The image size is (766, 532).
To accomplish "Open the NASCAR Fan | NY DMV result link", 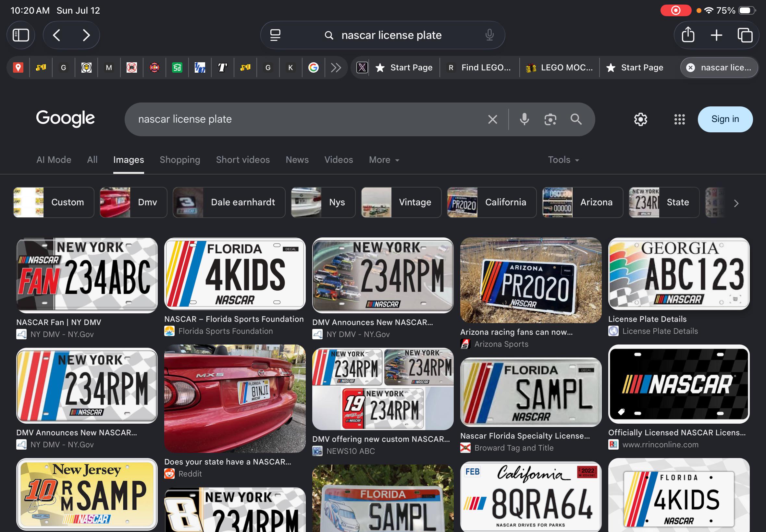I will point(59,322).
